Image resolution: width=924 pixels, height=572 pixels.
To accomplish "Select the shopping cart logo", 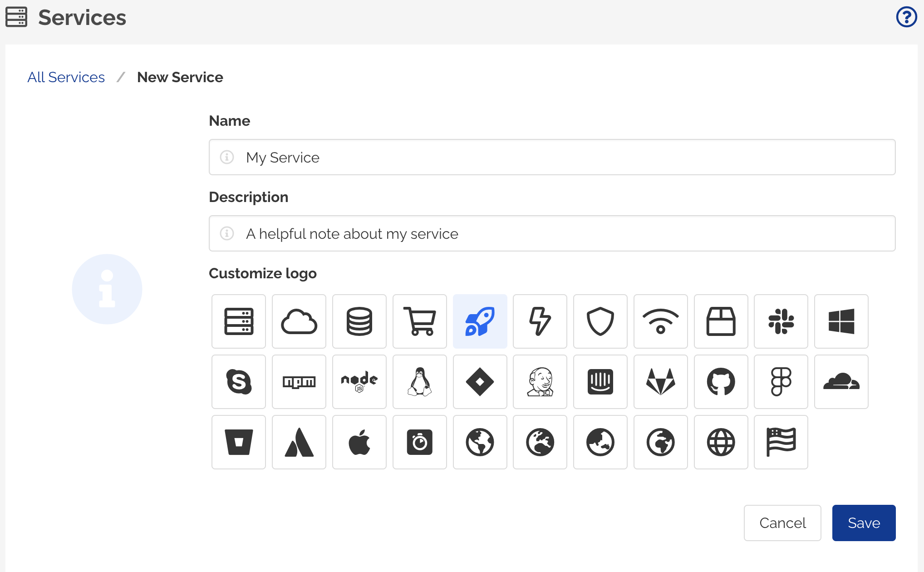I will click(419, 321).
